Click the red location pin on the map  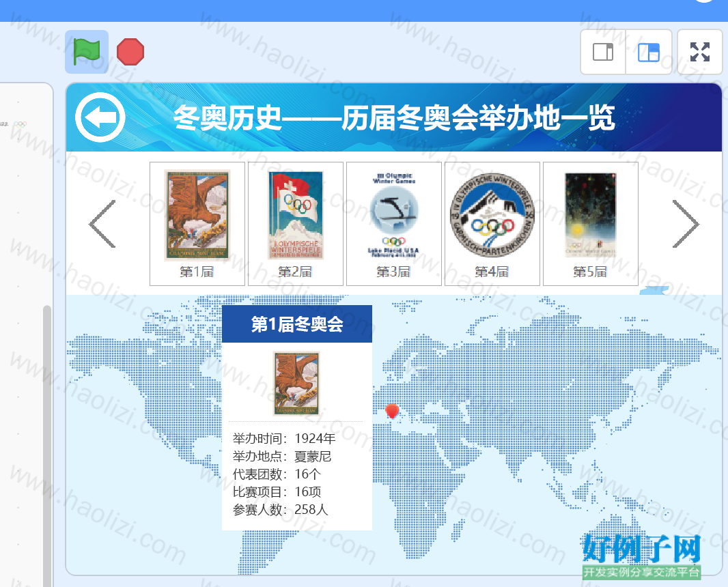pos(392,411)
